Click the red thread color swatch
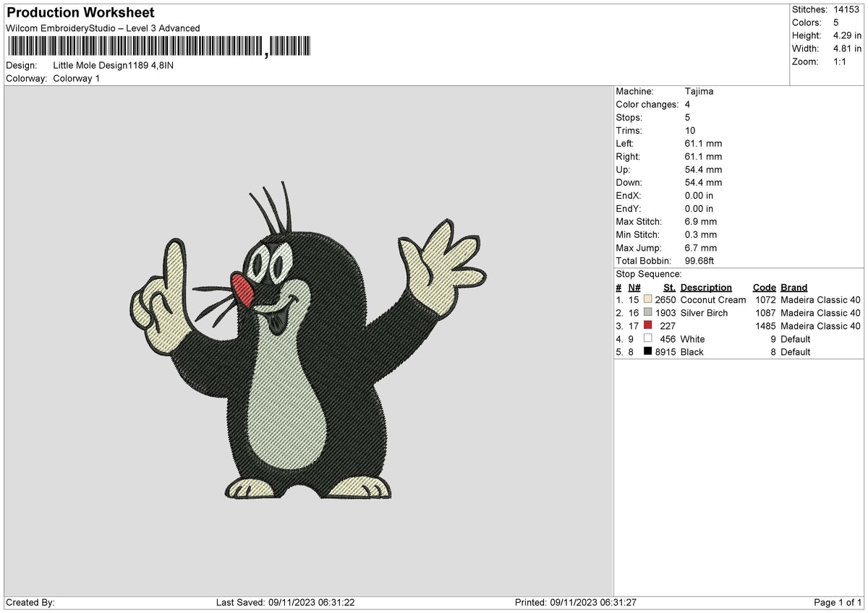Image resolution: width=868 pixels, height=613 pixels. (x=647, y=325)
